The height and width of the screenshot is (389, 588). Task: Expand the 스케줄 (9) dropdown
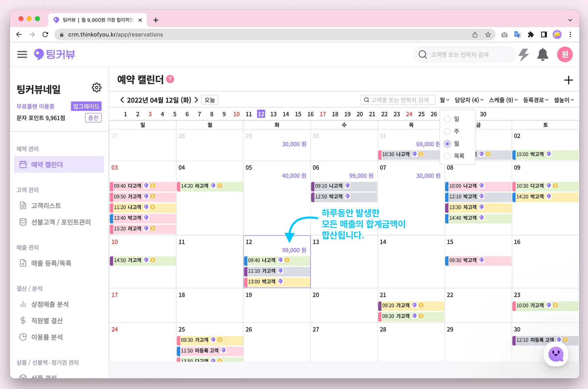point(503,100)
